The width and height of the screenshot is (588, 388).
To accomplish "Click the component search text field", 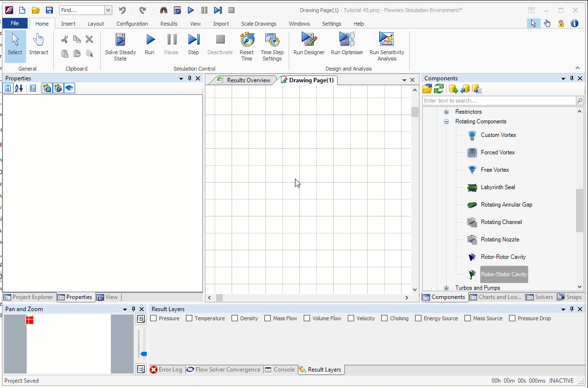I will [499, 101].
